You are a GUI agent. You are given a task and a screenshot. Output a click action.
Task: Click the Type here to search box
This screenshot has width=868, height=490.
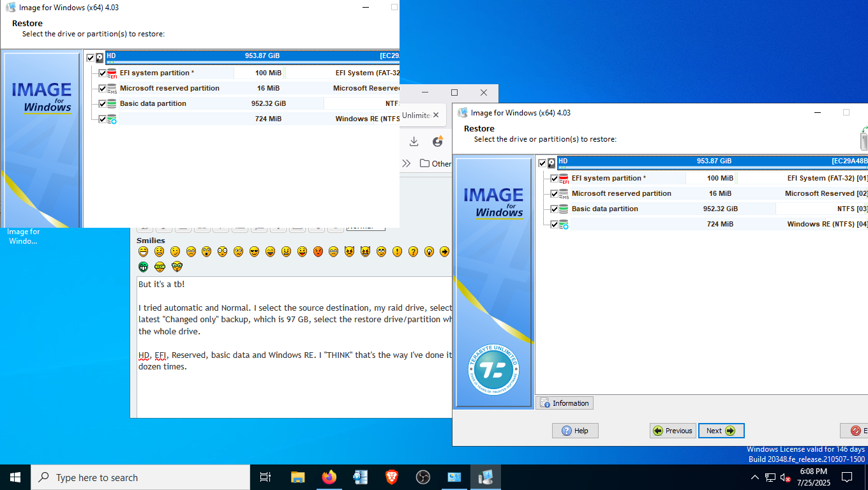pos(140,477)
